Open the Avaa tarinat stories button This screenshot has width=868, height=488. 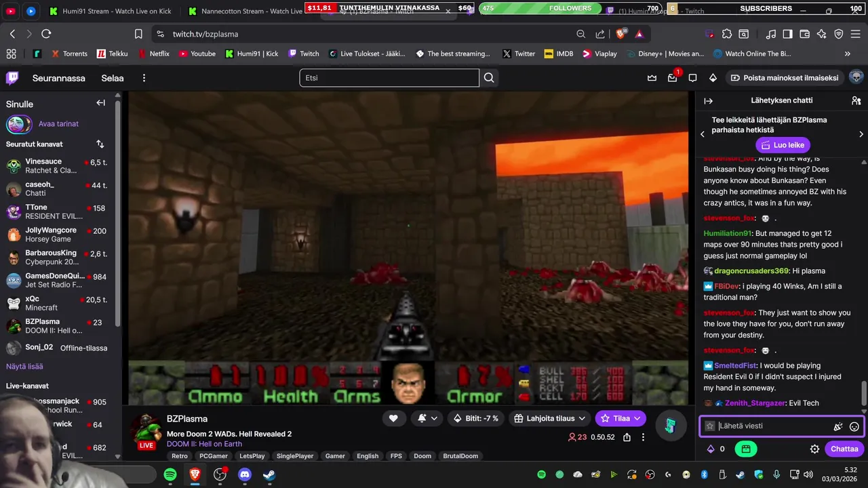point(43,124)
